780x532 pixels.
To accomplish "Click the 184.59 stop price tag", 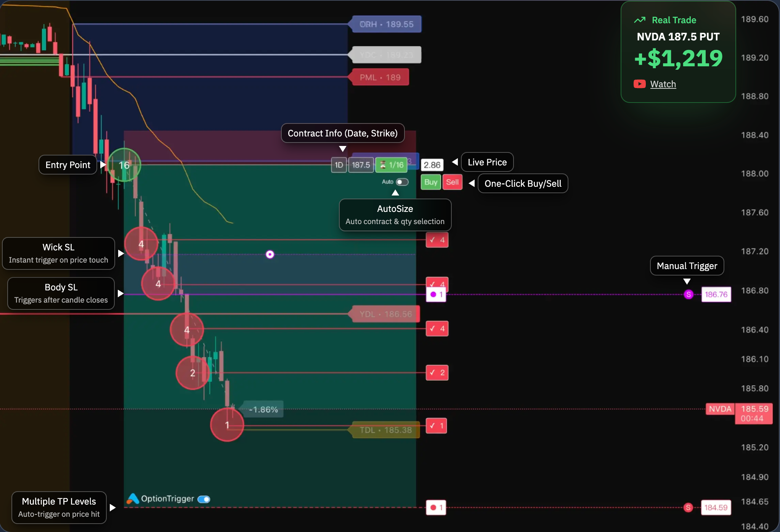I will click(716, 508).
